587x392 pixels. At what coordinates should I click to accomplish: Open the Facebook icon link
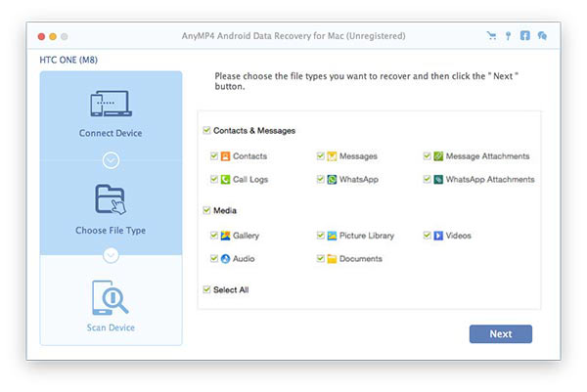(x=525, y=36)
